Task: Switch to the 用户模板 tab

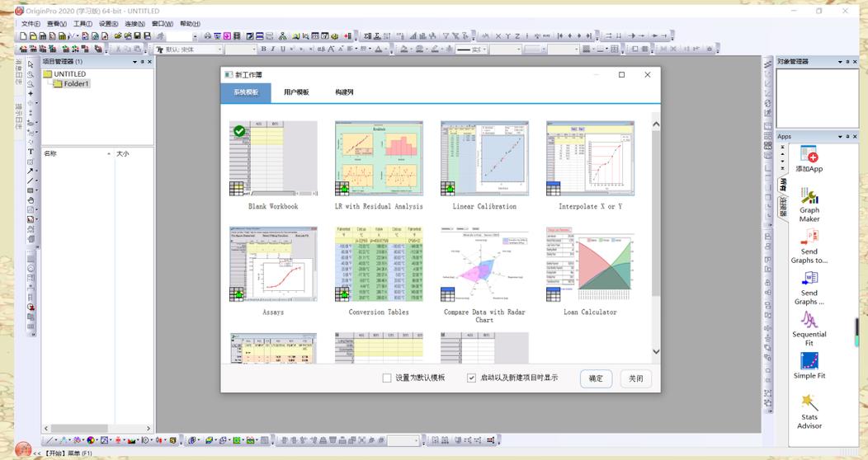Action: [296, 92]
